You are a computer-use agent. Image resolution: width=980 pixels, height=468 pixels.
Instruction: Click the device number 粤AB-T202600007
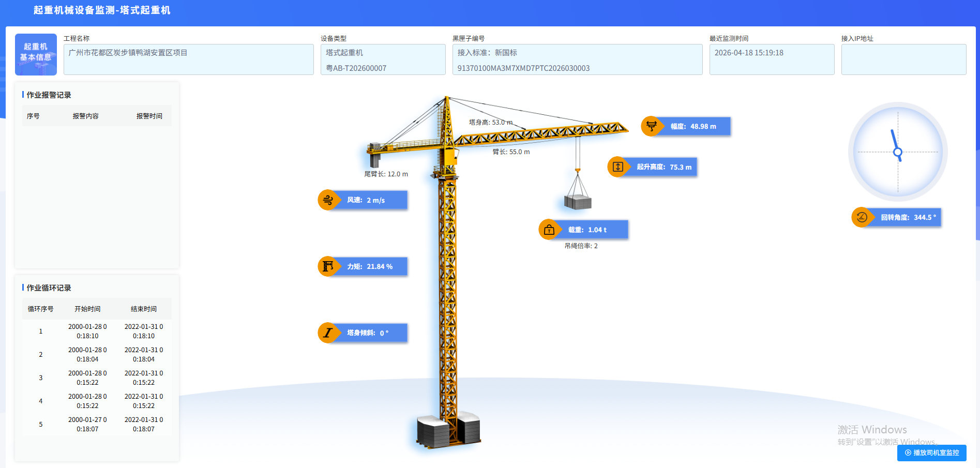(356, 68)
